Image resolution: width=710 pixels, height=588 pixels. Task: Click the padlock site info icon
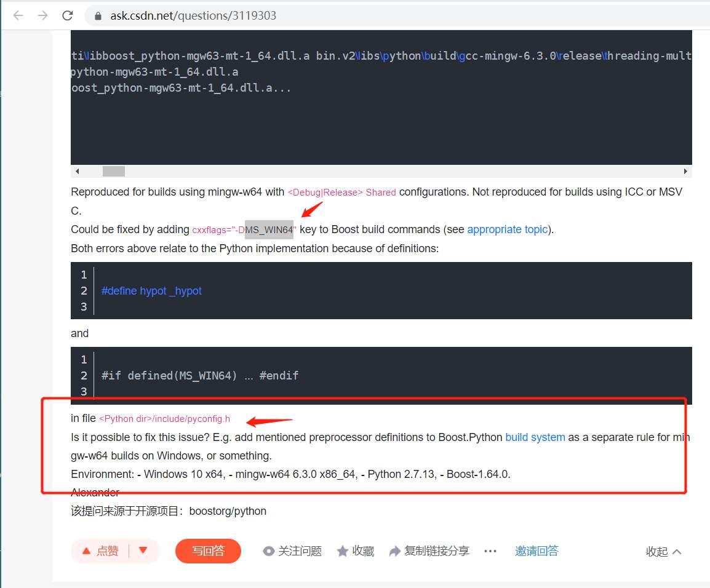tap(98, 16)
